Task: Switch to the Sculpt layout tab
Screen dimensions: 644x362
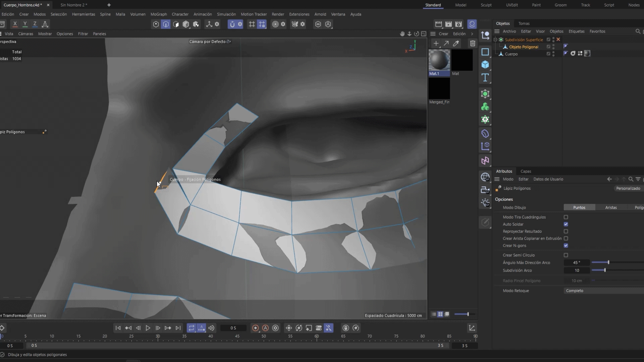Action: pyautogui.click(x=486, y=5)
